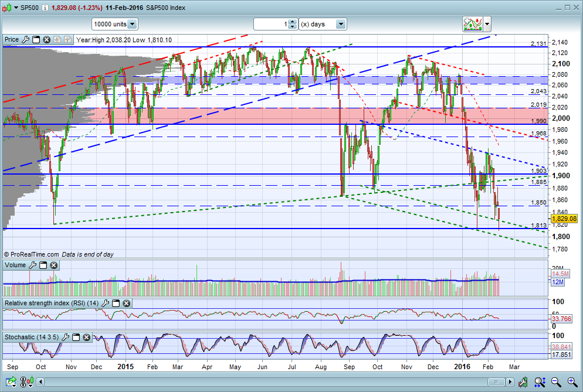Move the Price panel up

[x=67, y=39]
